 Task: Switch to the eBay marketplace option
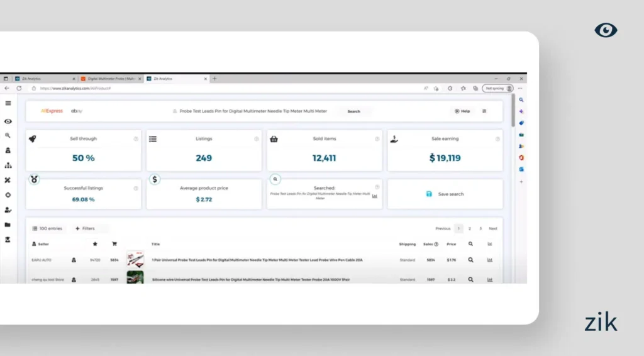tap(77, 111)
